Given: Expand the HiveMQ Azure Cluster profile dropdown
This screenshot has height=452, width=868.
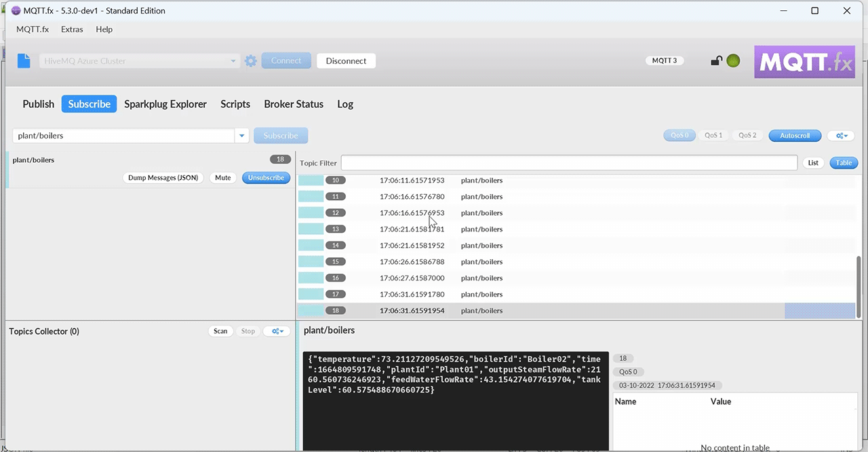Looking at the screenshot, I should pyautogui.click(x=234, y=60).
